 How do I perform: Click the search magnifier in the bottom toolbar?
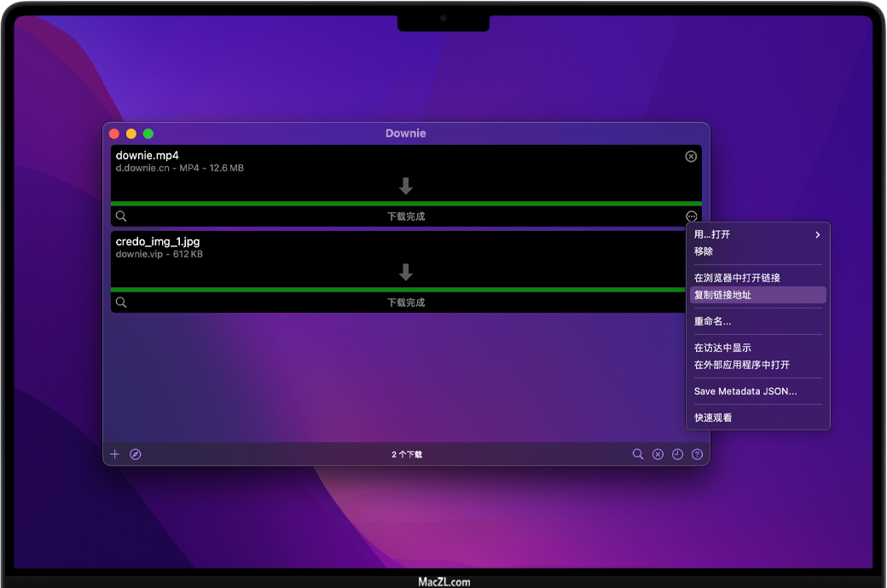[638, 454]
